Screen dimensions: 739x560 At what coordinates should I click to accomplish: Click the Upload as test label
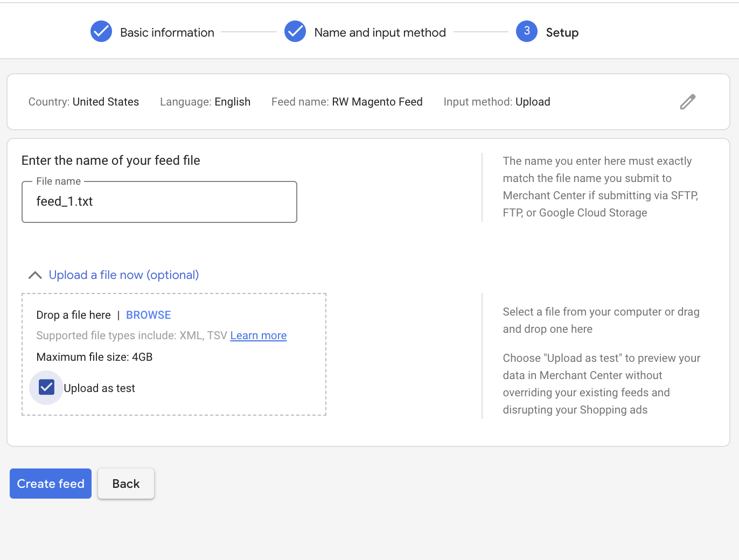pyautogui.click(x=100, y=388)
